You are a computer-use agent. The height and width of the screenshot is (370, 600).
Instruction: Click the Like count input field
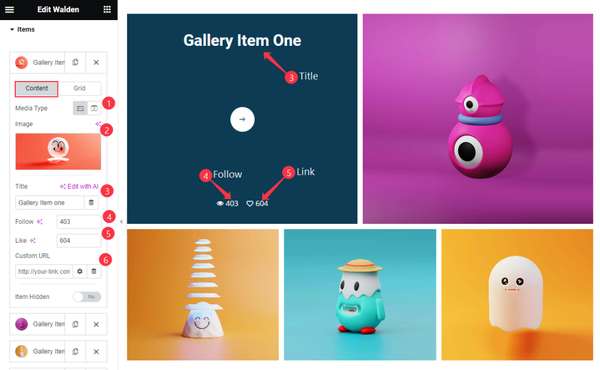[79, 241]
